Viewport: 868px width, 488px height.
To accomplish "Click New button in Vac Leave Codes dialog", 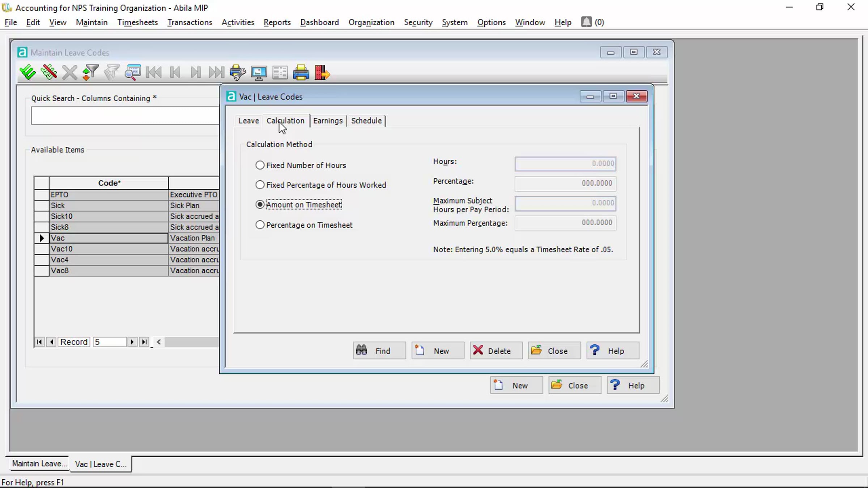I will click(x=438, y=351).
